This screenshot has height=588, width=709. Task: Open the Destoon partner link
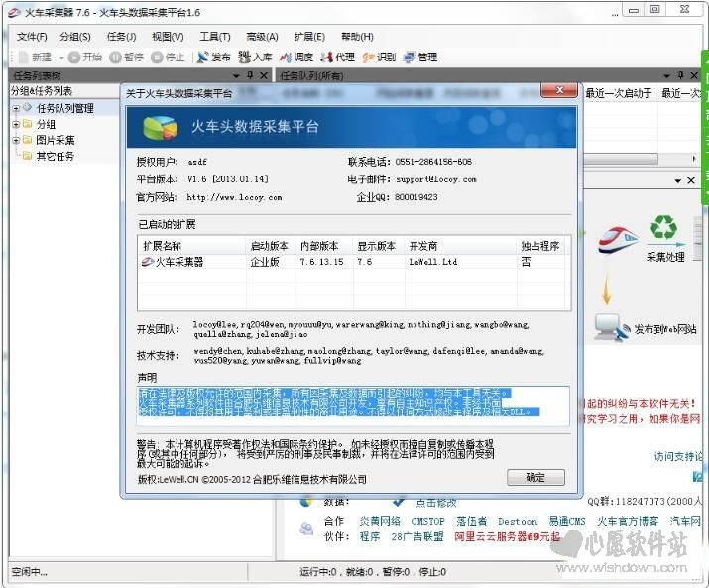point(518,521)
